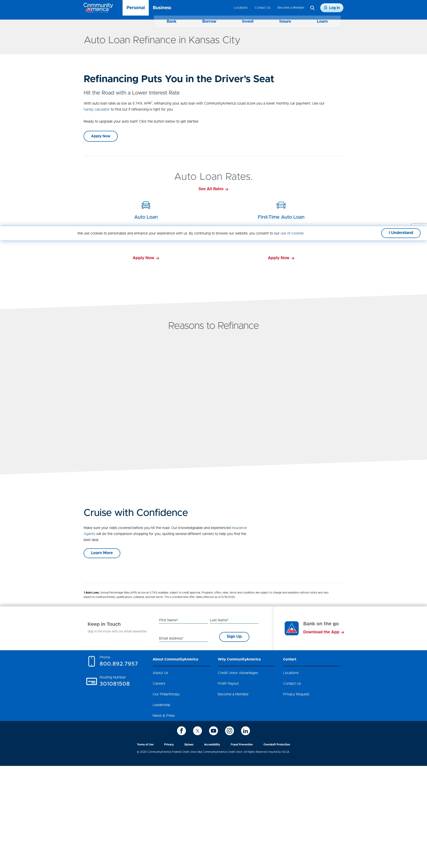Click the routing number 301081508
The width and height of the screenshot is (427, 868).
(115, 684)
